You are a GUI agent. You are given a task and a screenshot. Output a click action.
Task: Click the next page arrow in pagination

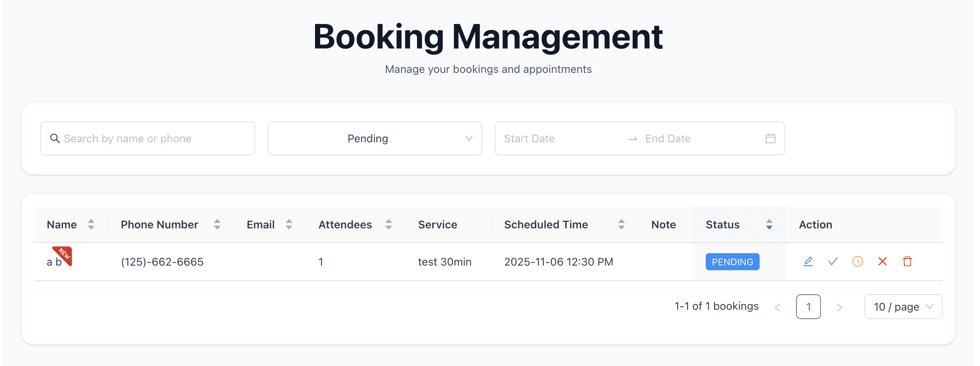[x=840, y=307]
